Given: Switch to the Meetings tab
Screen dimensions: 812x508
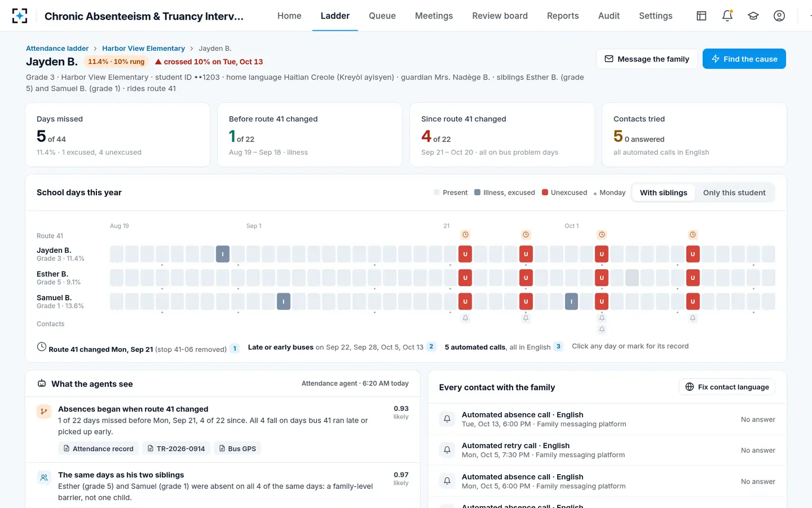Looking at the screenshot, I should [x=434, y=16].
